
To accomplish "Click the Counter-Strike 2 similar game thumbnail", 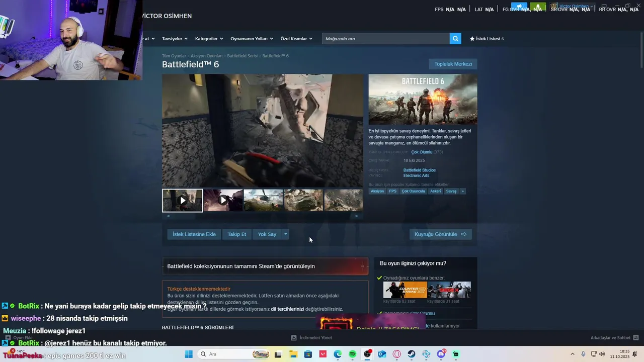I will [x=405, y=290].
